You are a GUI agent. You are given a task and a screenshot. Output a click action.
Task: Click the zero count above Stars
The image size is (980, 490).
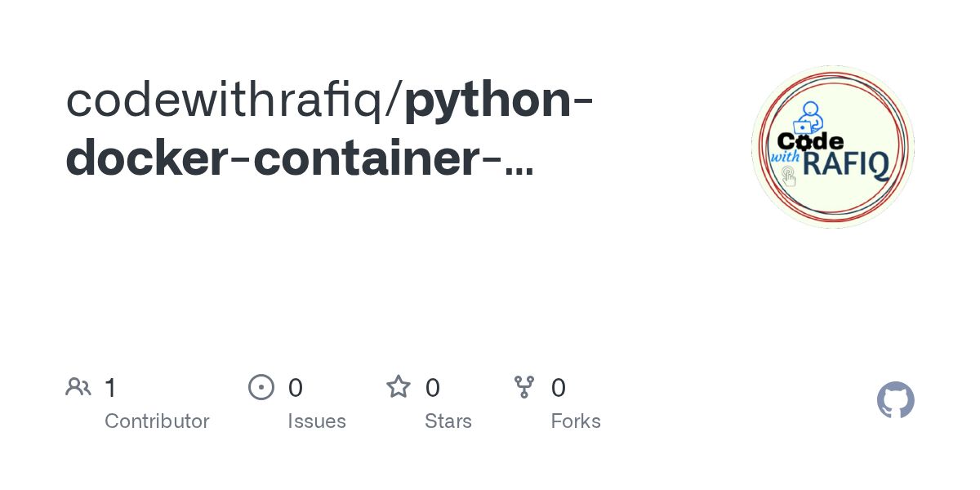433,387
